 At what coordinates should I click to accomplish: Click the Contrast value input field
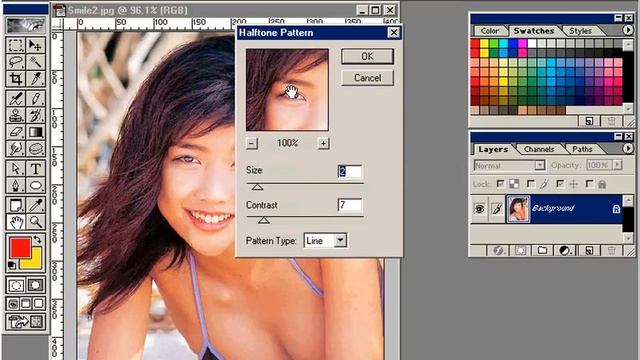tap(350, 205)
